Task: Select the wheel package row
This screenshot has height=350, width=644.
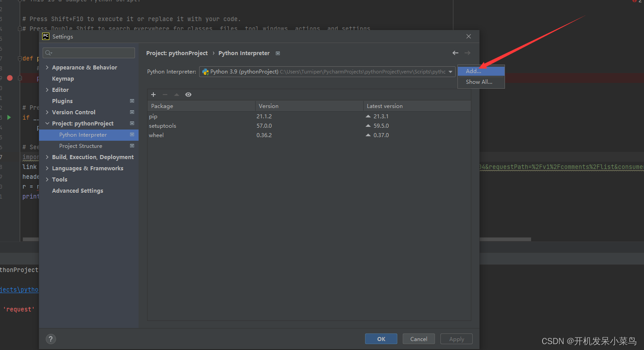Action: point(309,135)
